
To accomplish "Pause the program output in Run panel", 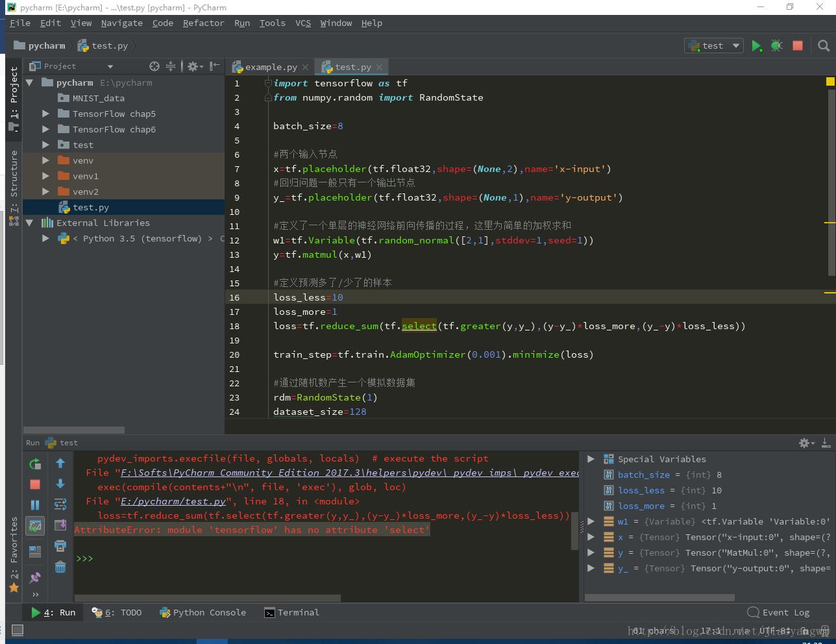I will point(35,505).
